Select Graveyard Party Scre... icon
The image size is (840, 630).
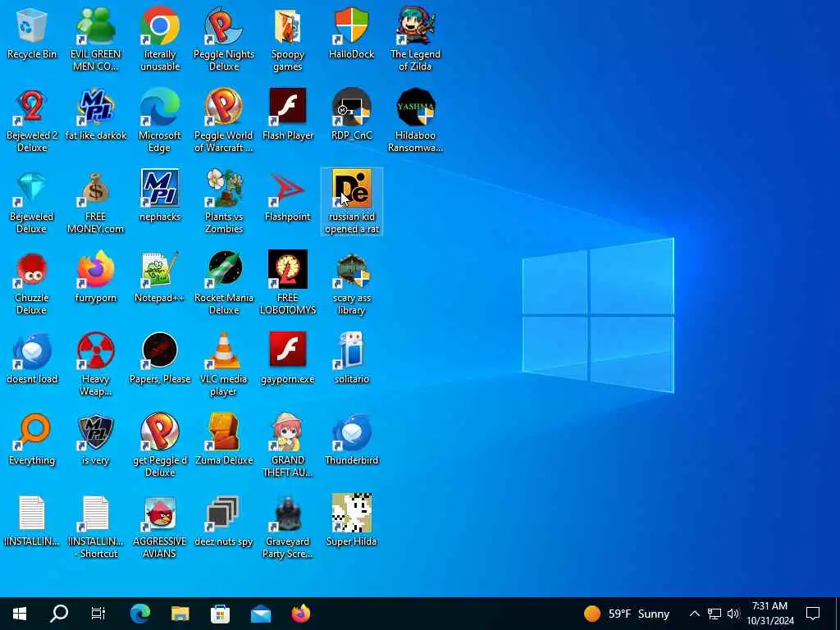tap(288, 514)
